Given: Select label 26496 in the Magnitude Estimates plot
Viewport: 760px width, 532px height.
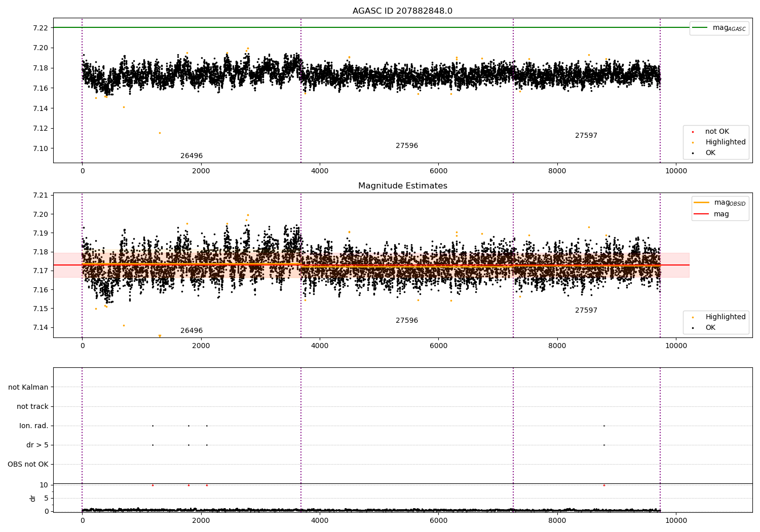Looking at the screenshot, I should coord(192,331).
